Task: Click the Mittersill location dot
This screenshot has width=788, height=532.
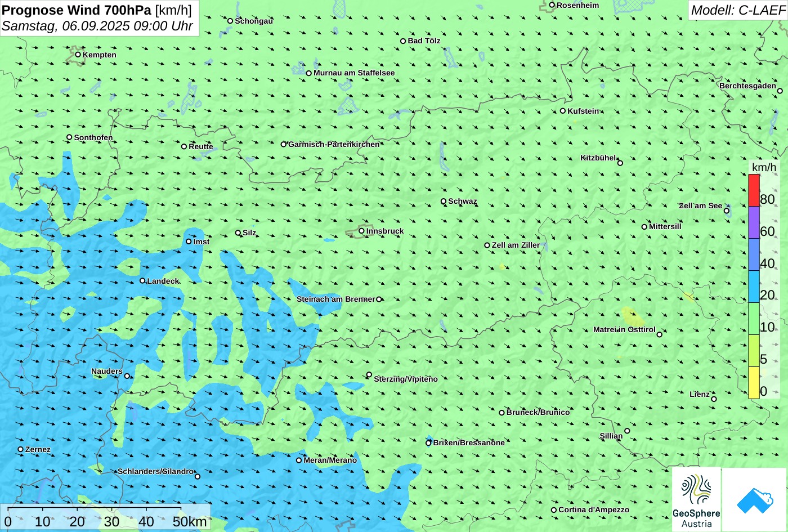Action: (644, 227)
